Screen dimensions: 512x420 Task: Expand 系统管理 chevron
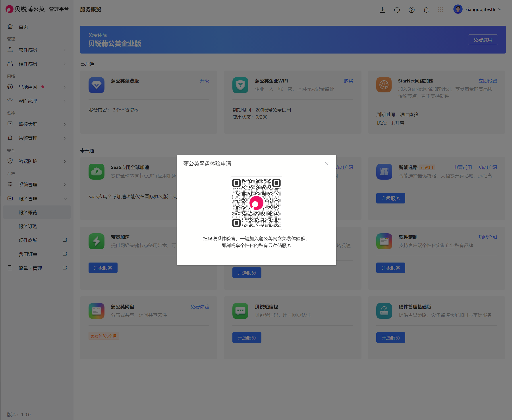[65, 185]
